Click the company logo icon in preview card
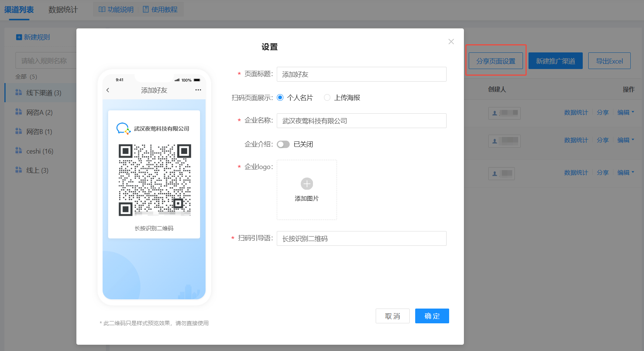 123,128
